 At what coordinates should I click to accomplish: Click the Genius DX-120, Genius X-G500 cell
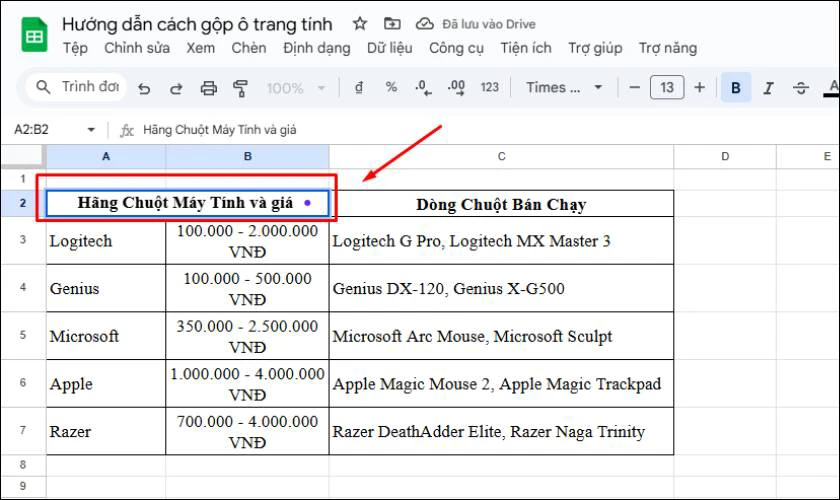[x=501, y=288]
